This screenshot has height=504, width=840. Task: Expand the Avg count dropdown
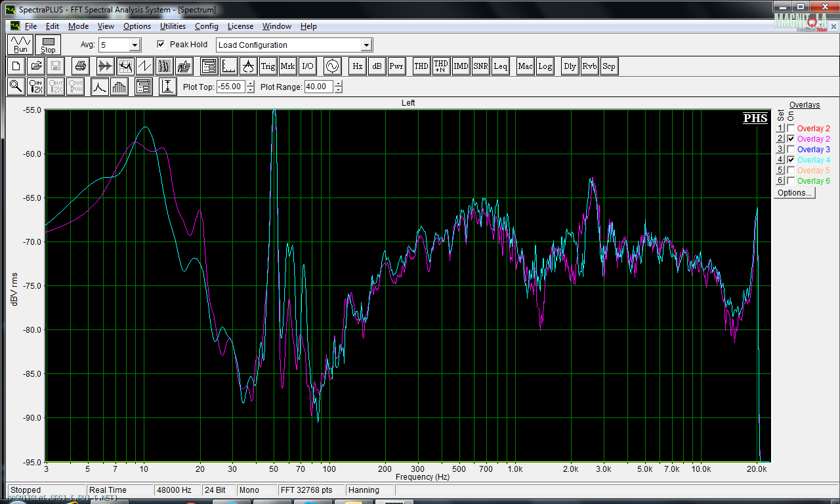(x=135, y=45)
